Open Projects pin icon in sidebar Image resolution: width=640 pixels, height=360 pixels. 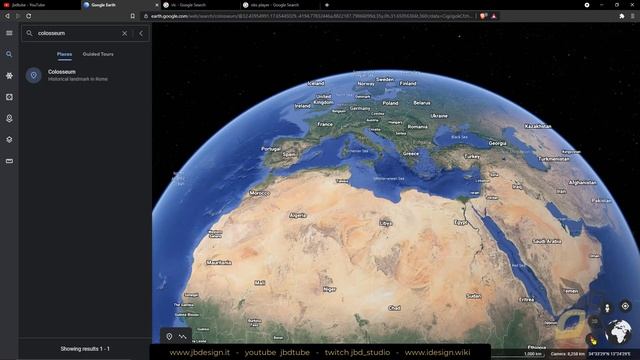coord(9,118)
